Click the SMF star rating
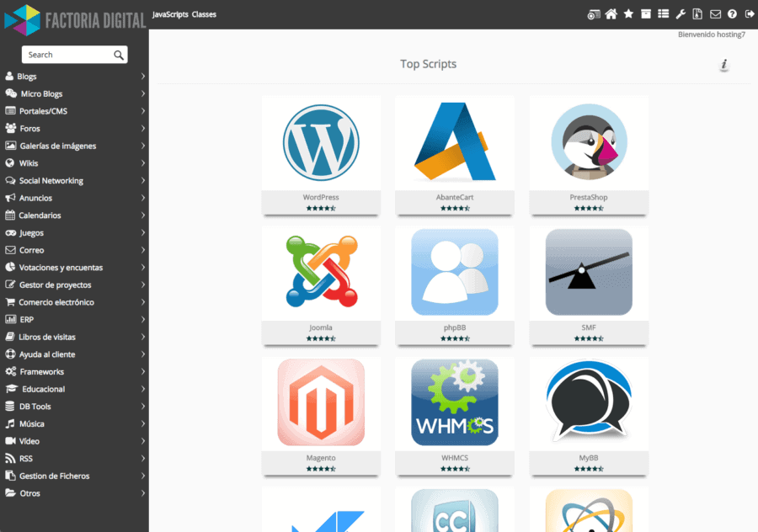Viewport: 758px width, 532px height. point(589,338)
